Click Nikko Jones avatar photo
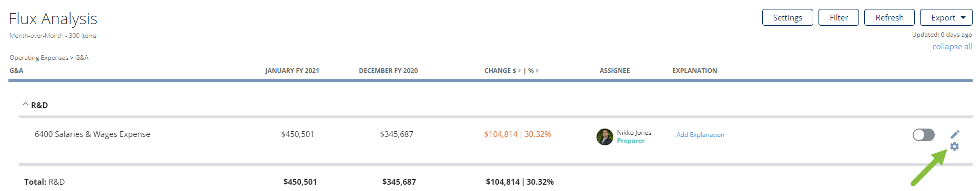Screen dimensions: 980x191 605,137
